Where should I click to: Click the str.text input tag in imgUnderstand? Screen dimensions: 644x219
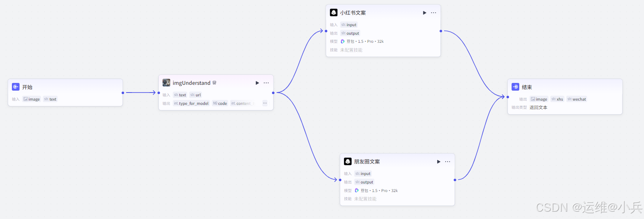point(180,95)
